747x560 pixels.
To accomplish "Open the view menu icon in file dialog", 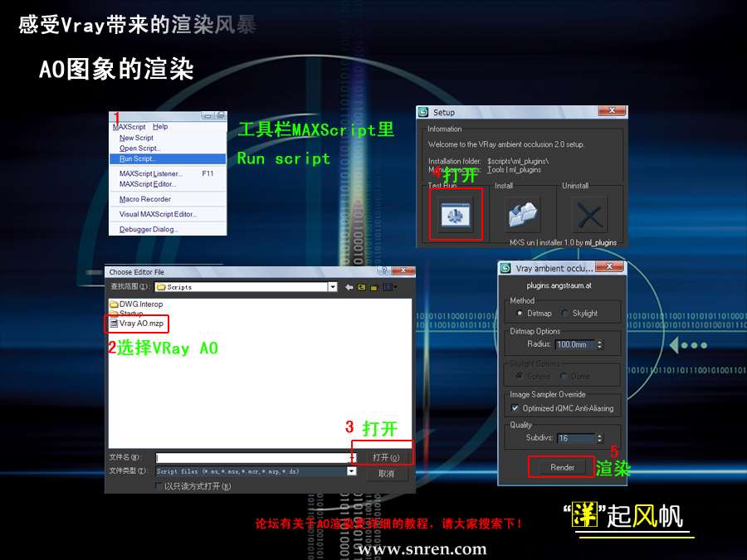I will pyautogui.click(x=390, y=287).
